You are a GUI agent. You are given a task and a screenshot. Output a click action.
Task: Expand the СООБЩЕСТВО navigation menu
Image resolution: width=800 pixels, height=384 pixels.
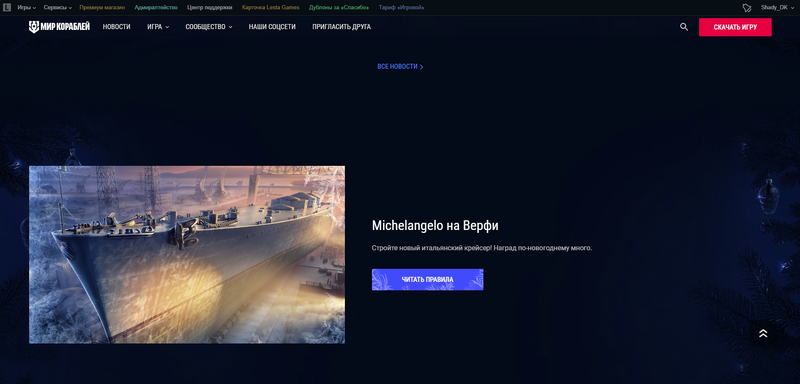209,27
